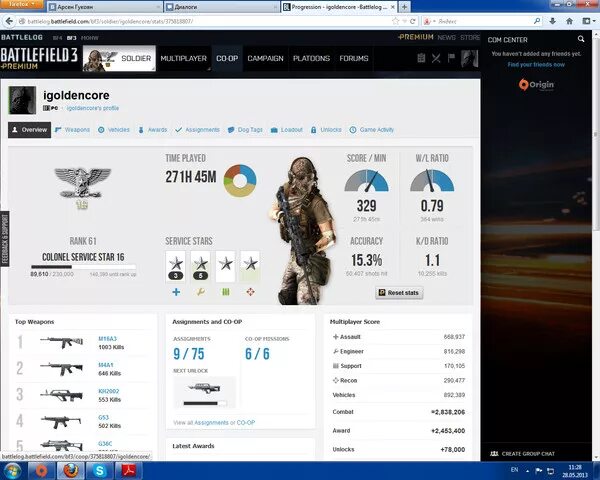
Task: Show hidden system tray icons arrow
Action: click(x=527, y=470)
